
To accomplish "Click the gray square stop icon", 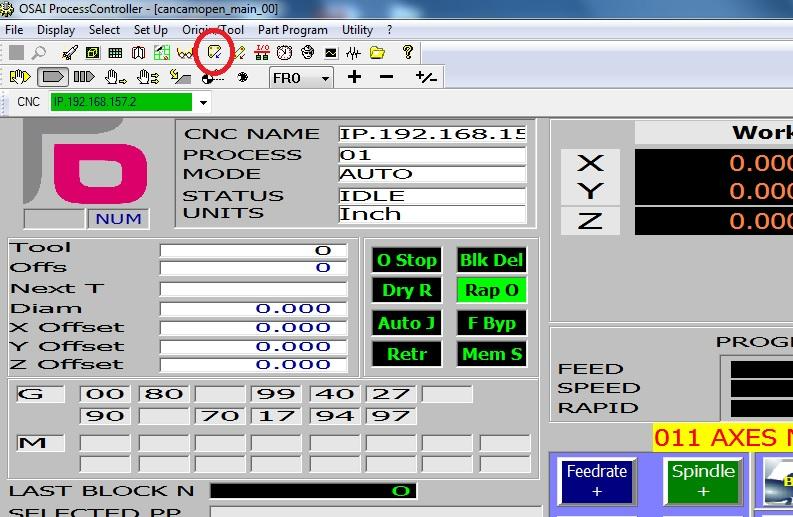I will 16,52.
